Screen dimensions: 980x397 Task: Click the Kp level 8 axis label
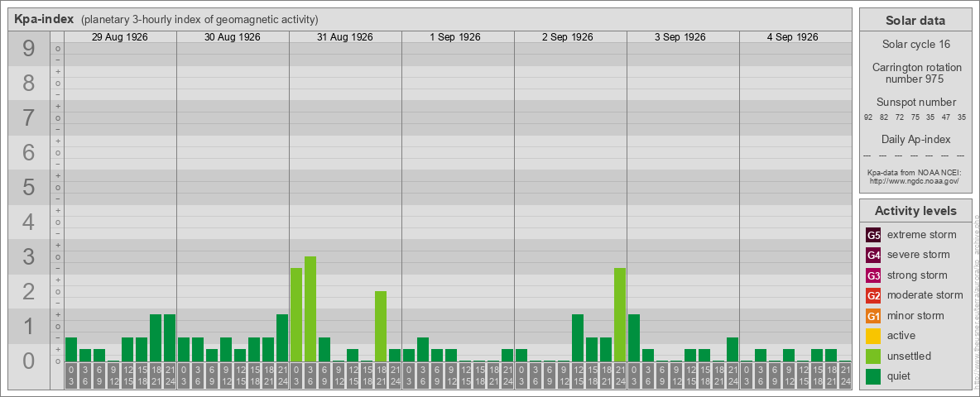(x=28, y=83)
